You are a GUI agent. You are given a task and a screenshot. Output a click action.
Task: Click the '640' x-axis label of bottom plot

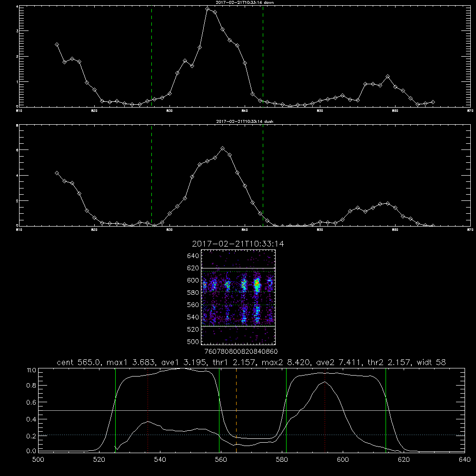pos(465,459)
